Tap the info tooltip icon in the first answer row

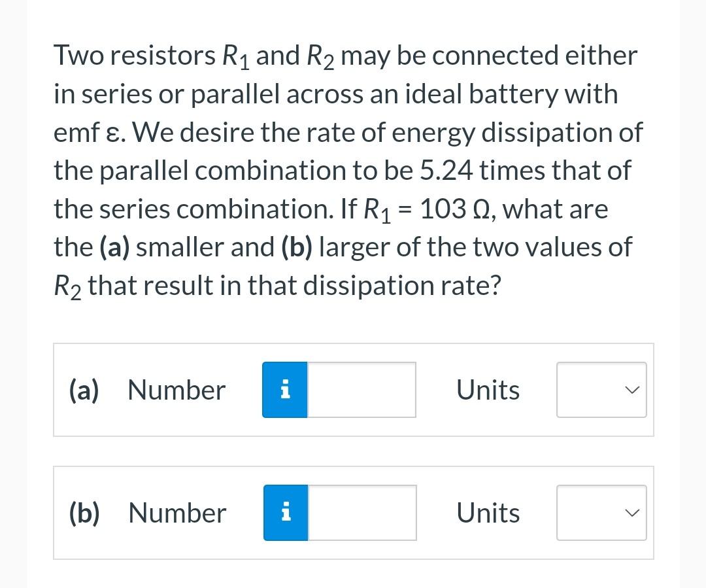(x=285, y=389)
